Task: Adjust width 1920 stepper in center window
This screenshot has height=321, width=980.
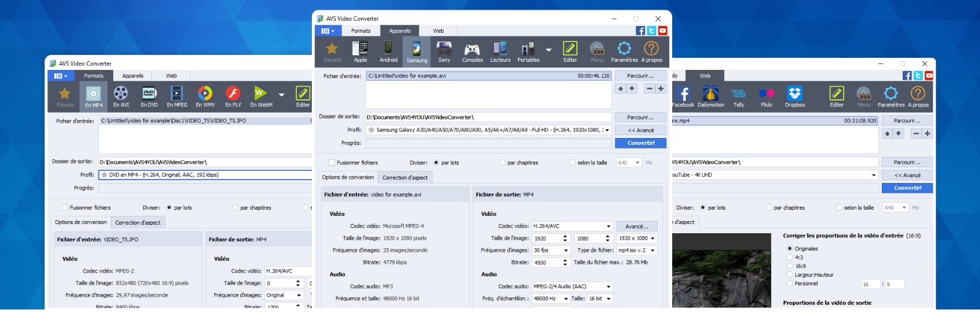Action: 565,238
